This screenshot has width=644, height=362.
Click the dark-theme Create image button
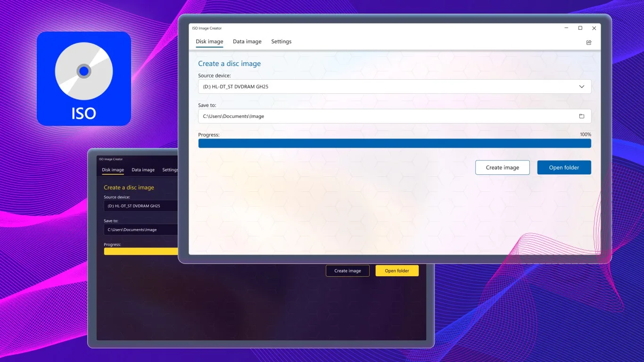coord(347,271)
